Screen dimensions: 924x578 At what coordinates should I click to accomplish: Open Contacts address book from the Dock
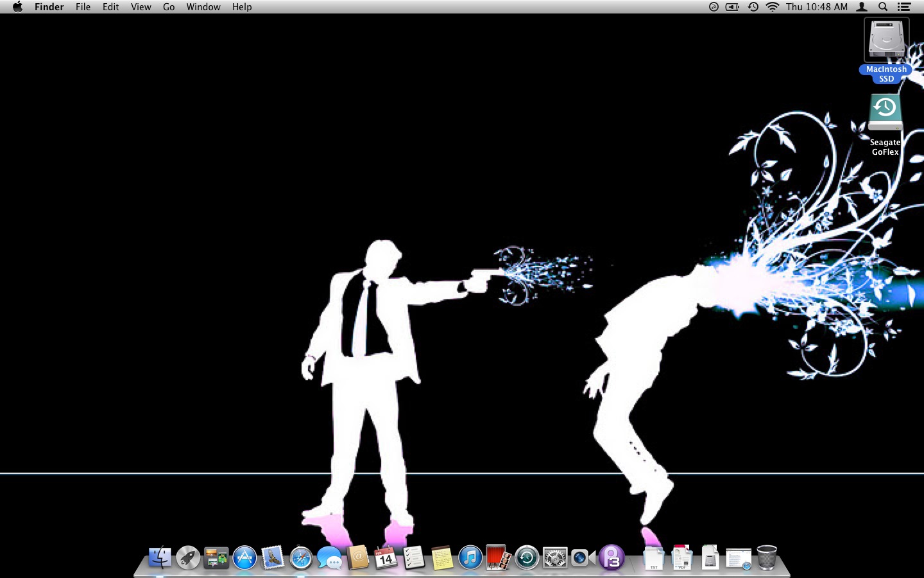(358, 557)
